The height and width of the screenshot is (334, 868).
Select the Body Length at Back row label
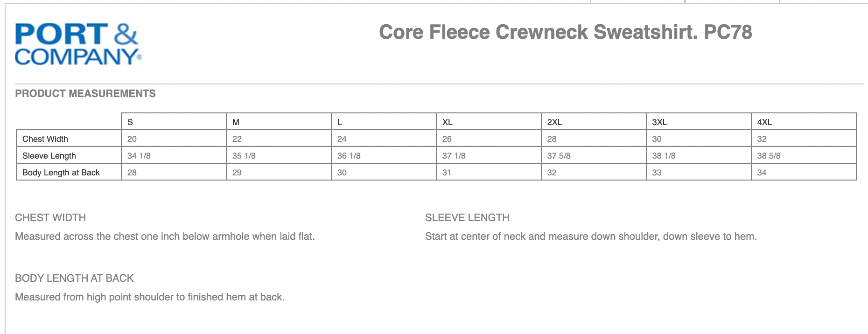tap(61, 173)
